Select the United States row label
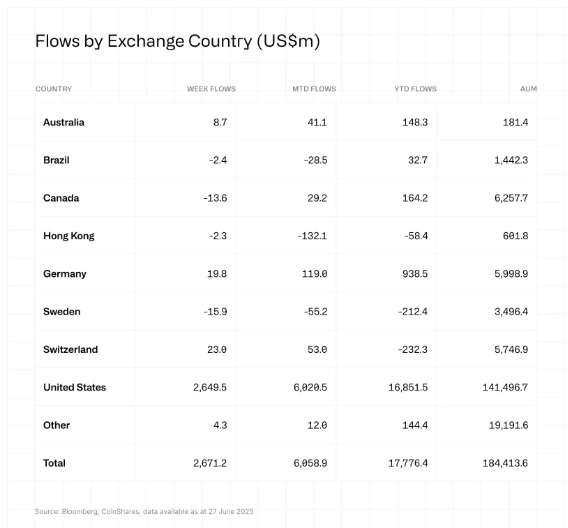 click(x=75, y=387)
